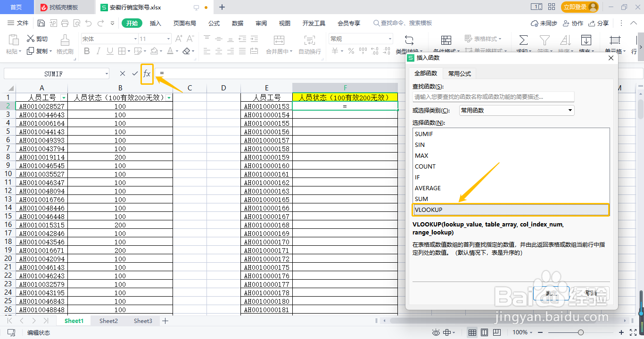
Task: Click 确定 (OK) in Insert Function dialog
Action: 551,293
